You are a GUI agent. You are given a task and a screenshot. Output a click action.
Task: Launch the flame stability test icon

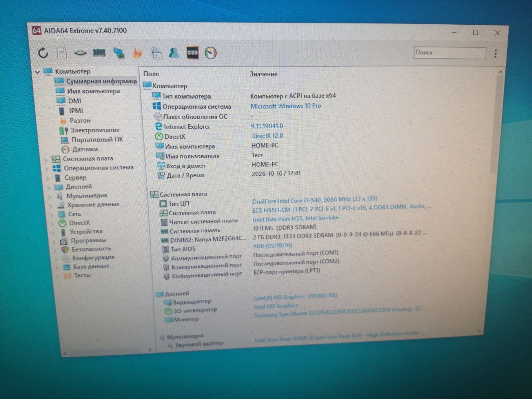137,53
